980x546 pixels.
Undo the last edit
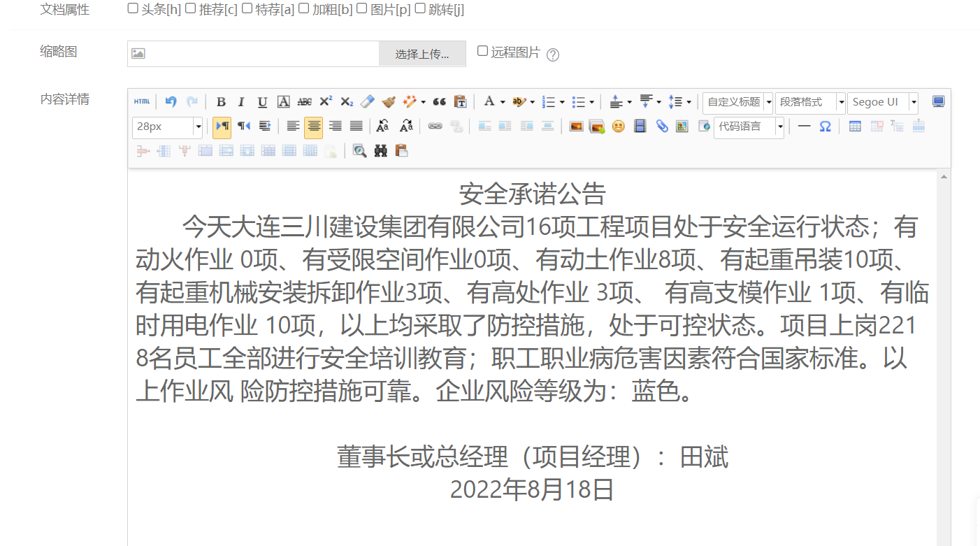[x=171, y=102]
